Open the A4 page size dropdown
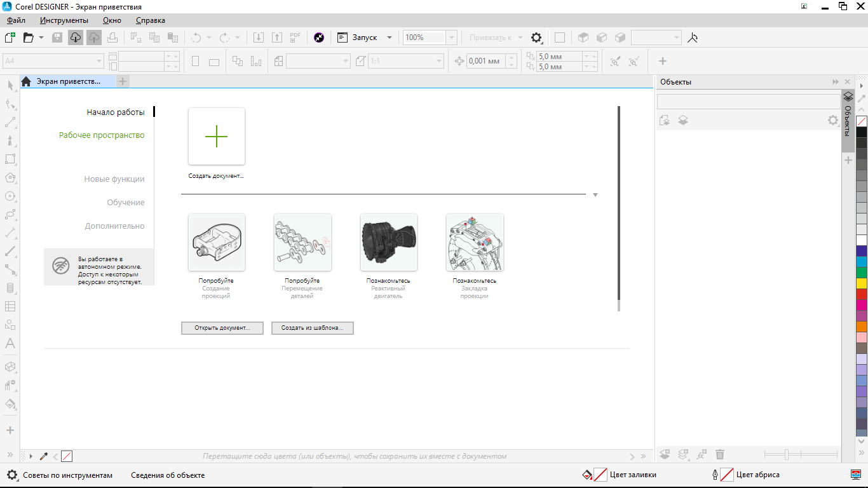Image resolution: width=868 pixels, height=488 pixels. click(99, 61)
